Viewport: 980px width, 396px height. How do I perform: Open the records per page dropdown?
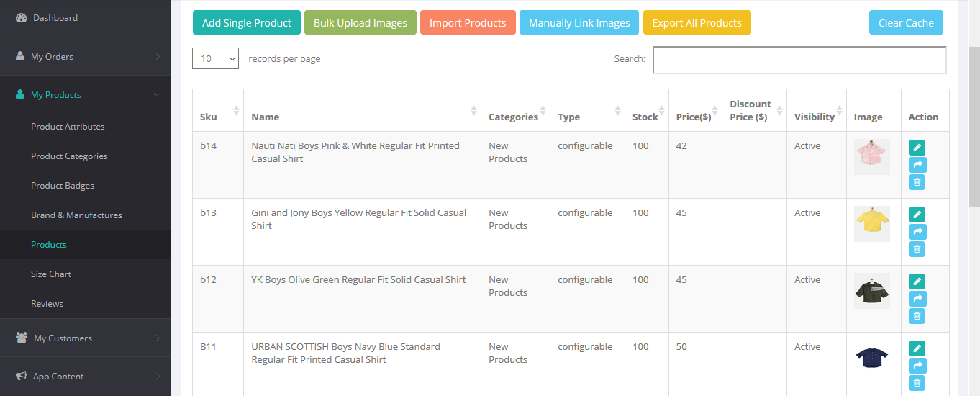(x=215, y=59)
